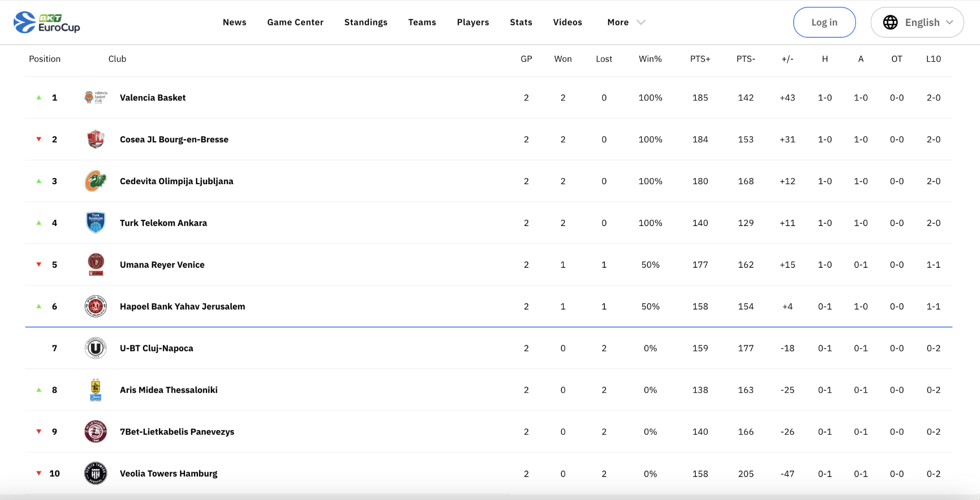Click Cedevita Olimpija Ljubljana dragon logo
This screenshot has width=980, height=500.
tap(95, 181)
